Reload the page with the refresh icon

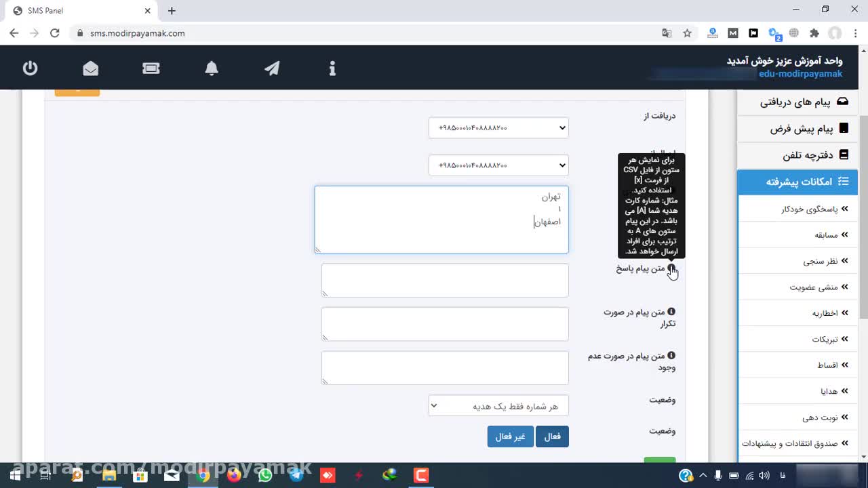point(55,33)
